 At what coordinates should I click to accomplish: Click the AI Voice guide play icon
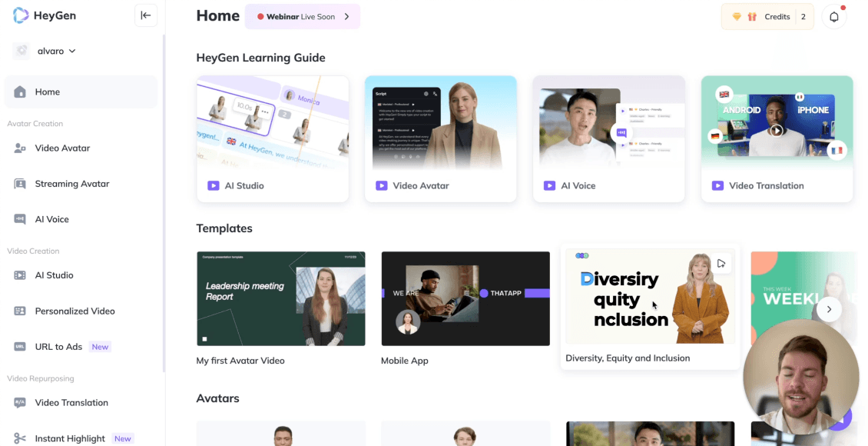click(549, 185)
